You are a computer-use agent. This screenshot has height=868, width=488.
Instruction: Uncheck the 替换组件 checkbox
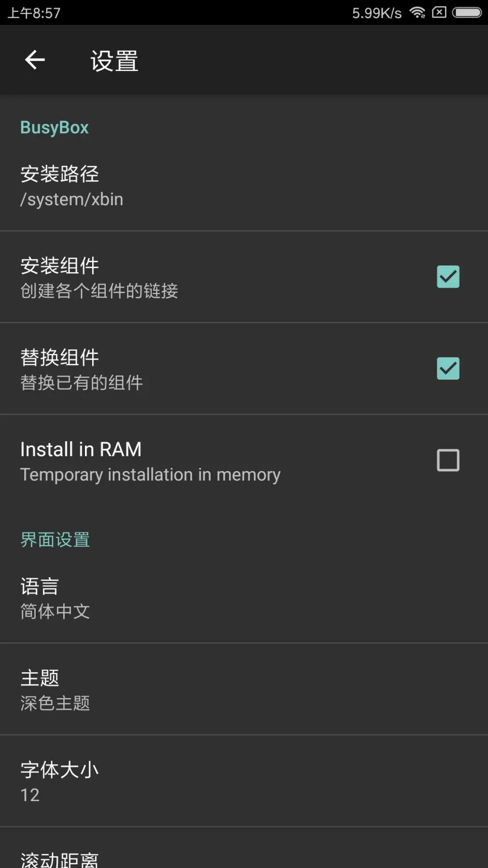[448, 368]
